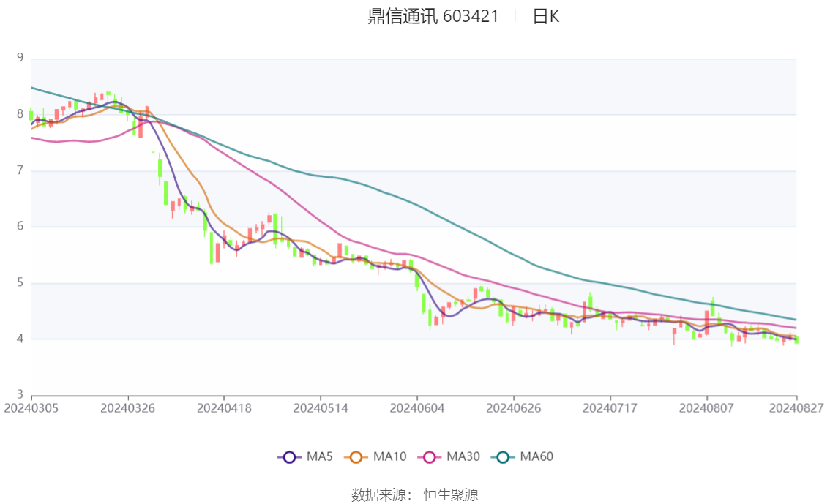This screenshot has width=830, height=504.
Task: Click the y-axis value 3
Action: 20,394
